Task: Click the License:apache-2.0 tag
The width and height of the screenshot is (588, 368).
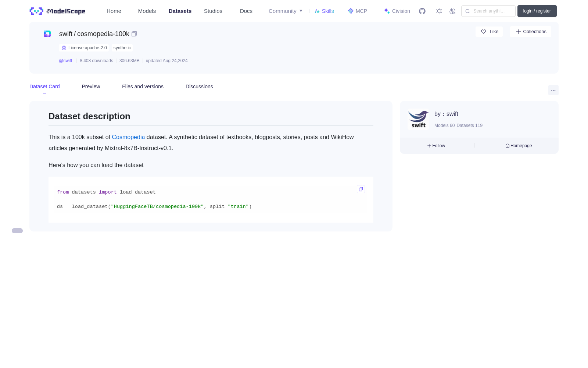Action: tap(84, 48)
